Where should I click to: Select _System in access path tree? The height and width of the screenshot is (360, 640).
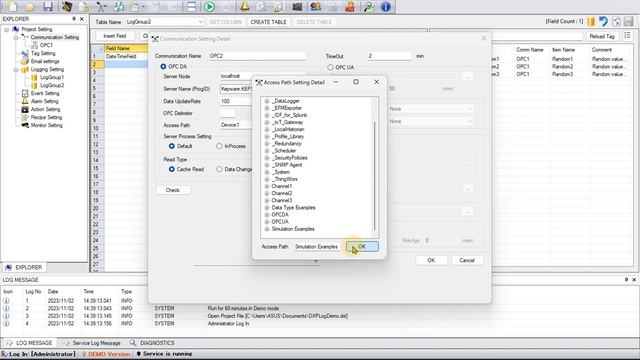coord(280,172)
